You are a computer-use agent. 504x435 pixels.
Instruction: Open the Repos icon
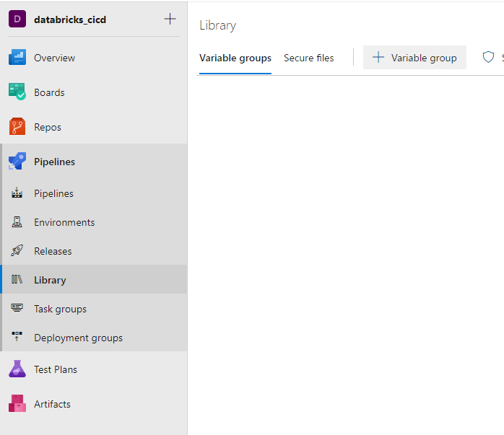tap(17, 126)
